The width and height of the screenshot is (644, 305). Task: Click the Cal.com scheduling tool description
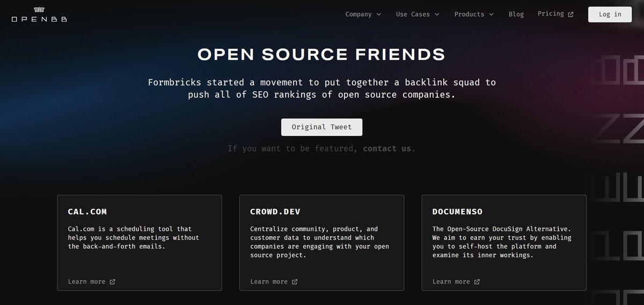point(134,237)
